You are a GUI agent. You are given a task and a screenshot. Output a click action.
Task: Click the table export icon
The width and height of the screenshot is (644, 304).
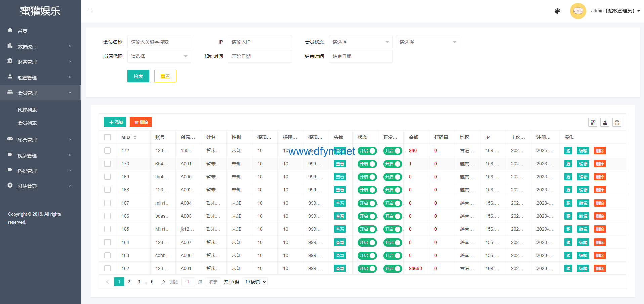click(x=605, y=123)
